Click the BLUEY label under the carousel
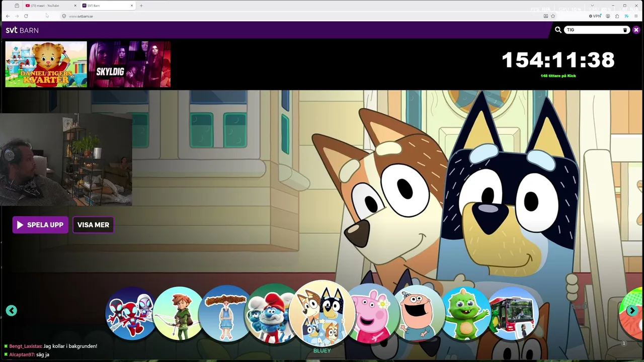The width and height of the screenshot is (644, 362). [322, 351]
